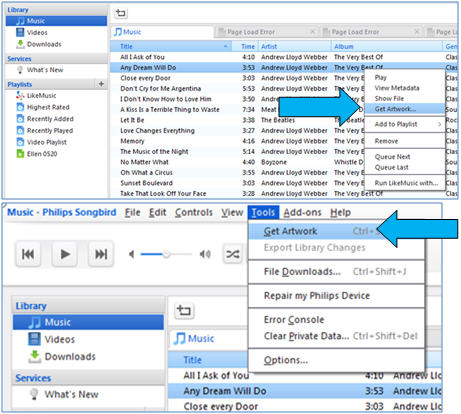Sort the list by the Album column
This screenshot has width=461, height=414.
coord(387,47)
